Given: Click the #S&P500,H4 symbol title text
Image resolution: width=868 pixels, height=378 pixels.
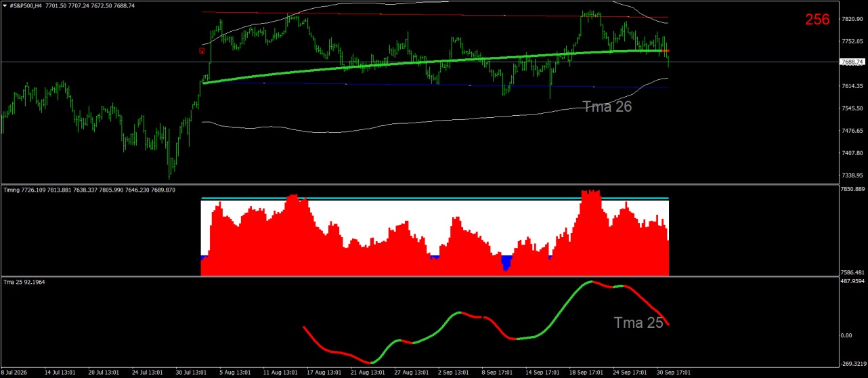Looking at the screenshot, I should [26, 5].
